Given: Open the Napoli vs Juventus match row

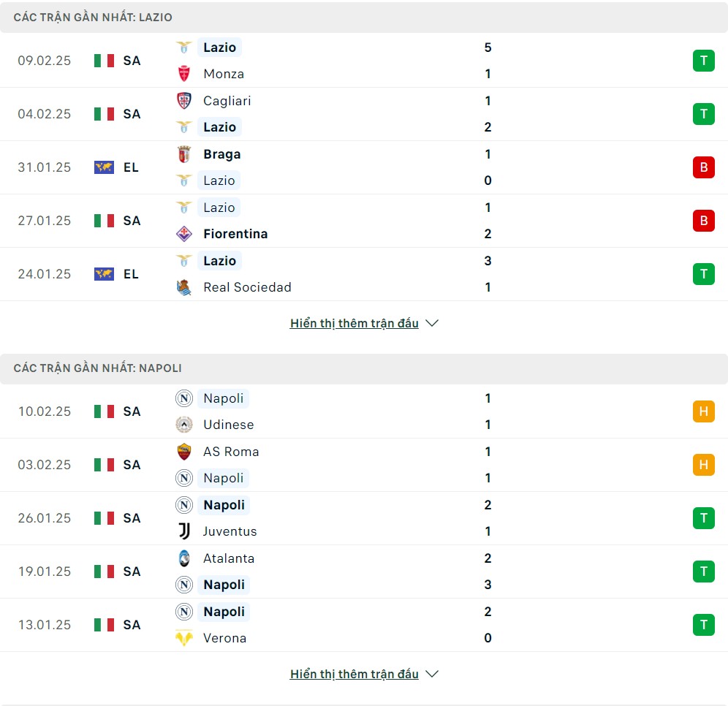Looking at the screenshot, I should click(x=364, y=518).
